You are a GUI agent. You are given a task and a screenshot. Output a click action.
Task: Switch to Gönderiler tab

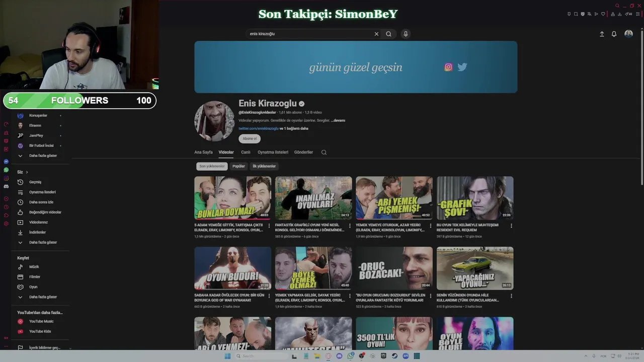(x=303, y=152)
